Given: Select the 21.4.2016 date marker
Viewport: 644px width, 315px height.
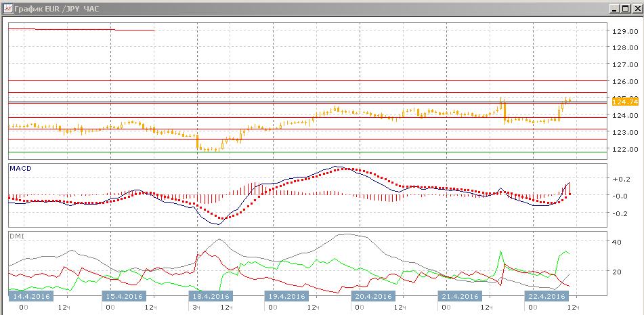Looking at the screenshot, I should coord(460,296).
